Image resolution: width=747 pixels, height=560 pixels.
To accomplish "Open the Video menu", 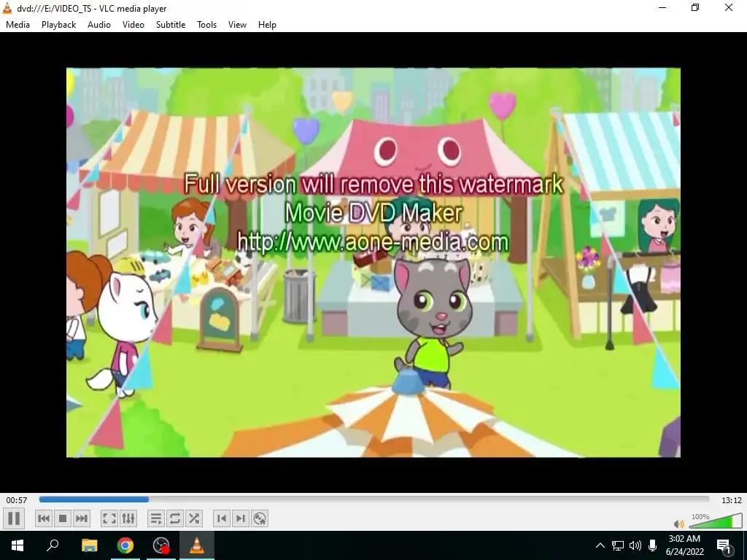I will pos(133,25).
